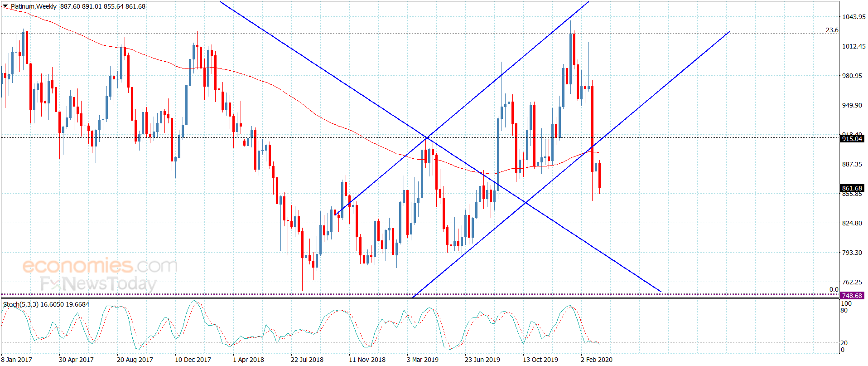The height and width of the screenshot is (366, 868).
Task: Click the 824.80 price axis value
Action: [852, 223]
